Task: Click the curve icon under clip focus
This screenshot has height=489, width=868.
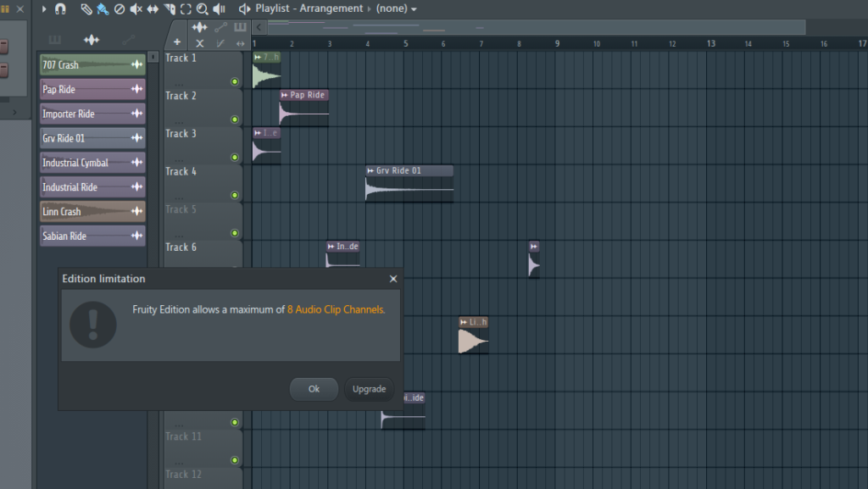Action: [220, 43]
